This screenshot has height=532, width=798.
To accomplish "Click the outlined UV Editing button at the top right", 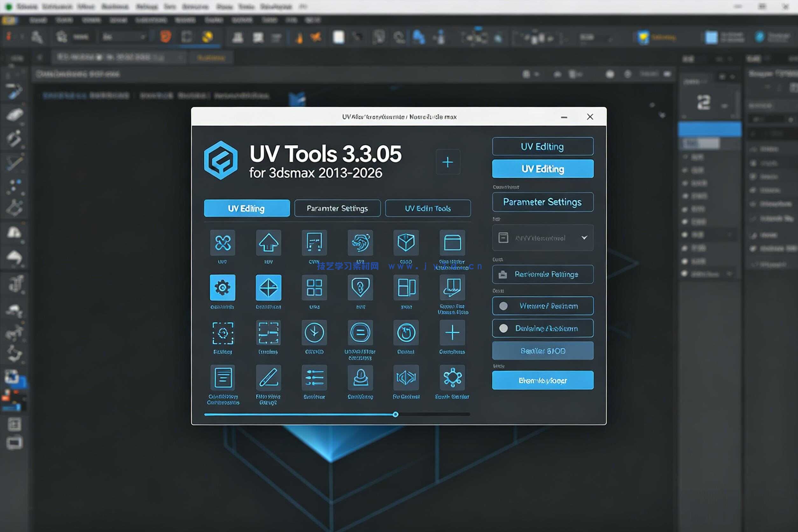I will pyautogui.click(x=542, y=147).
